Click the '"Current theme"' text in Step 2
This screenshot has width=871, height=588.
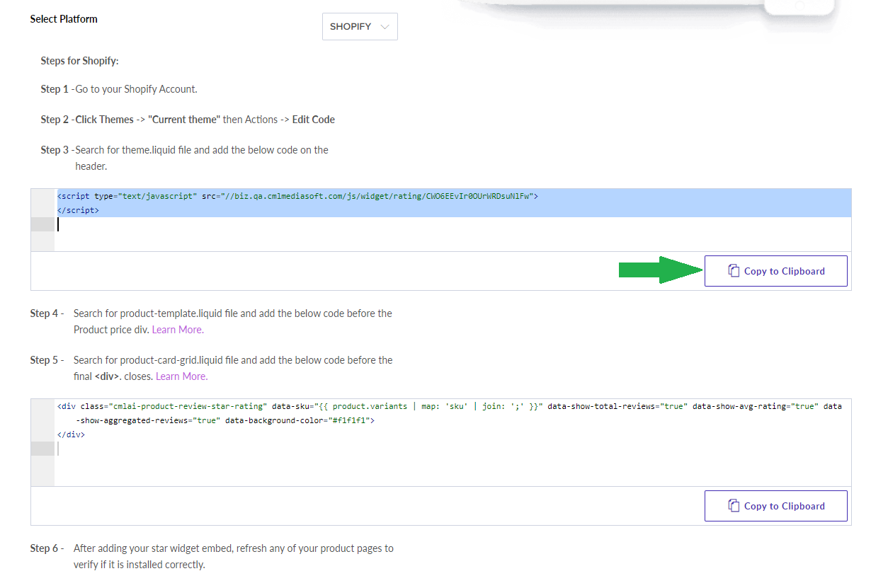(x=184, y=120)
